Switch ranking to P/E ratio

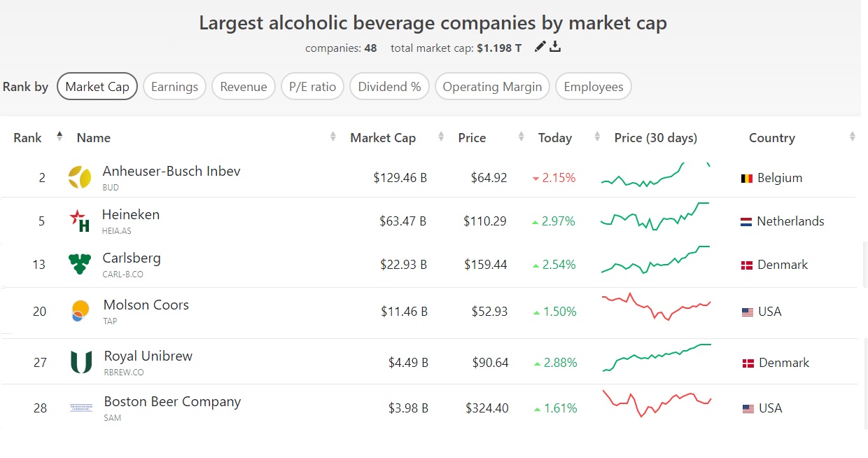pos(313,87)
